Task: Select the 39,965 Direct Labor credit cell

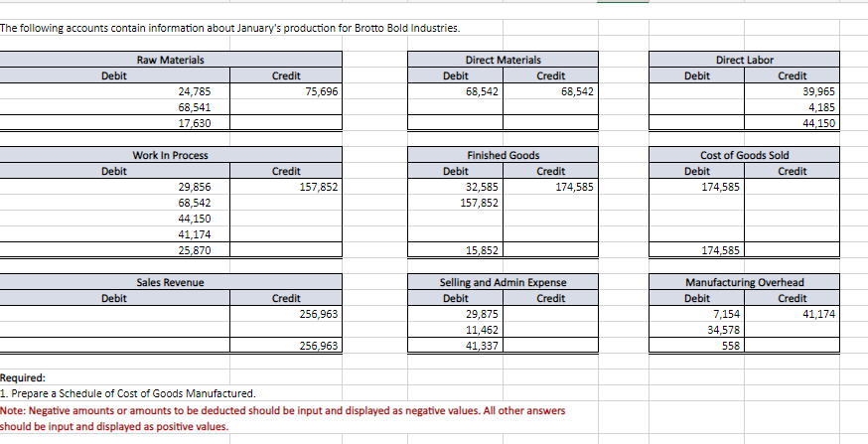Action: [x=793, y=91]
